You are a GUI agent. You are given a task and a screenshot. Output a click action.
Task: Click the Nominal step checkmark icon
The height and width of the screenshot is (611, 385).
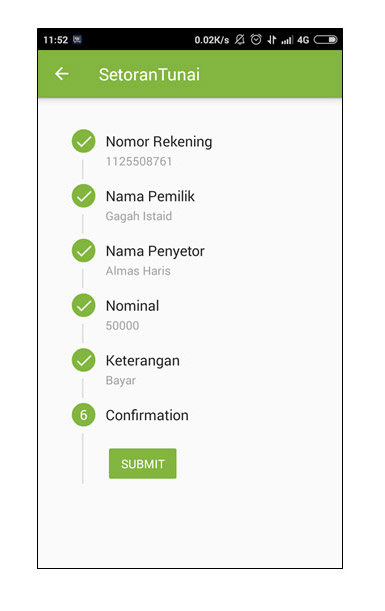click(x=83, y=305)
